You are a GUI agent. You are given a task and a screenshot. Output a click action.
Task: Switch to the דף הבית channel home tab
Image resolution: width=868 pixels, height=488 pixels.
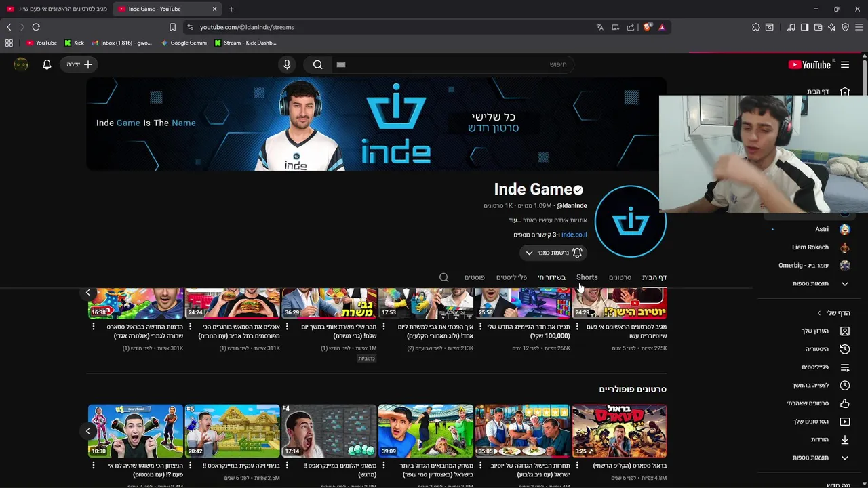[654, 277]
